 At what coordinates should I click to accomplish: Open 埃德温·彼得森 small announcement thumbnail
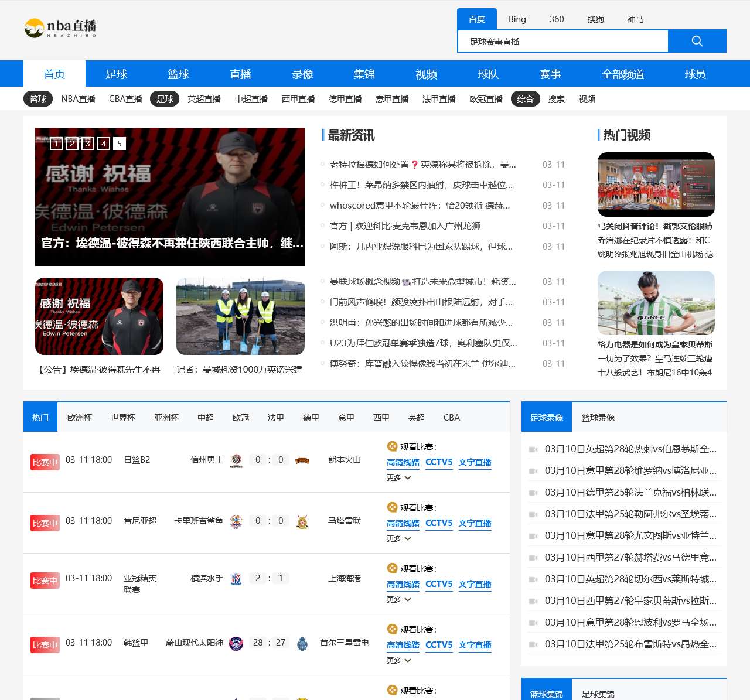[100, 316]
